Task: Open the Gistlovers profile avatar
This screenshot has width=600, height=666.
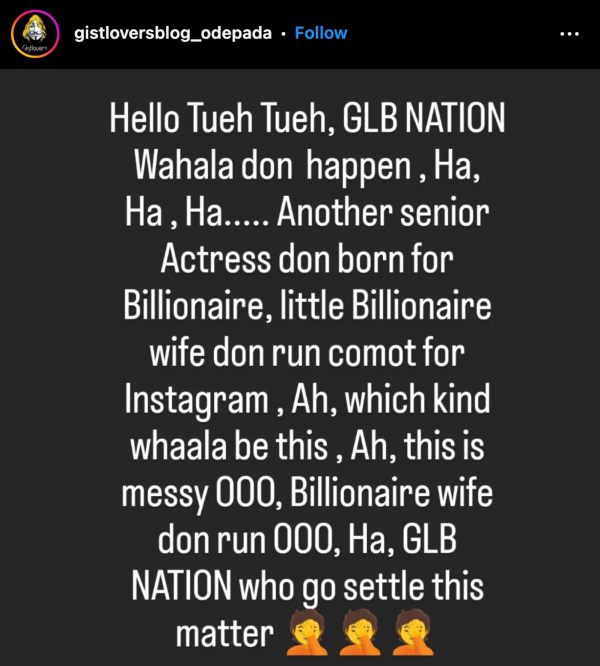Action: (34, 34)
